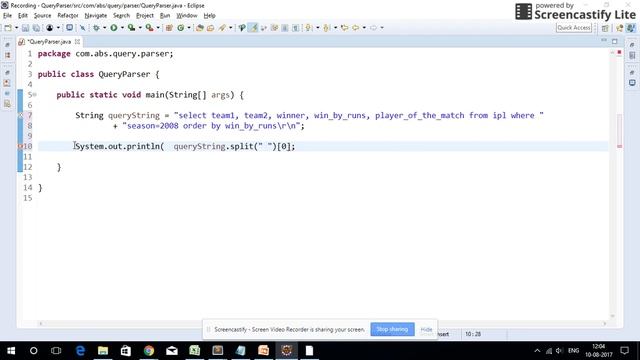Screen dimensions: 640x360
Task: Open the Refactor menu
Action: 68,16
